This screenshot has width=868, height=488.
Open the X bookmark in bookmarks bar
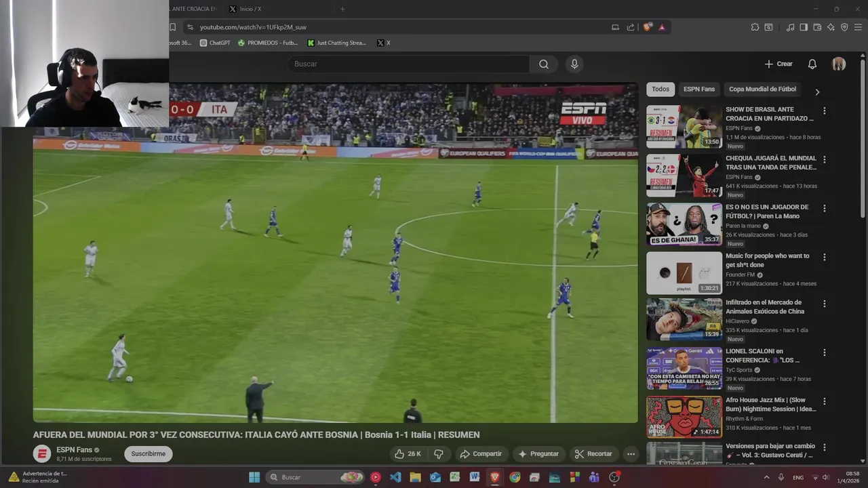[x=384, y=43]
